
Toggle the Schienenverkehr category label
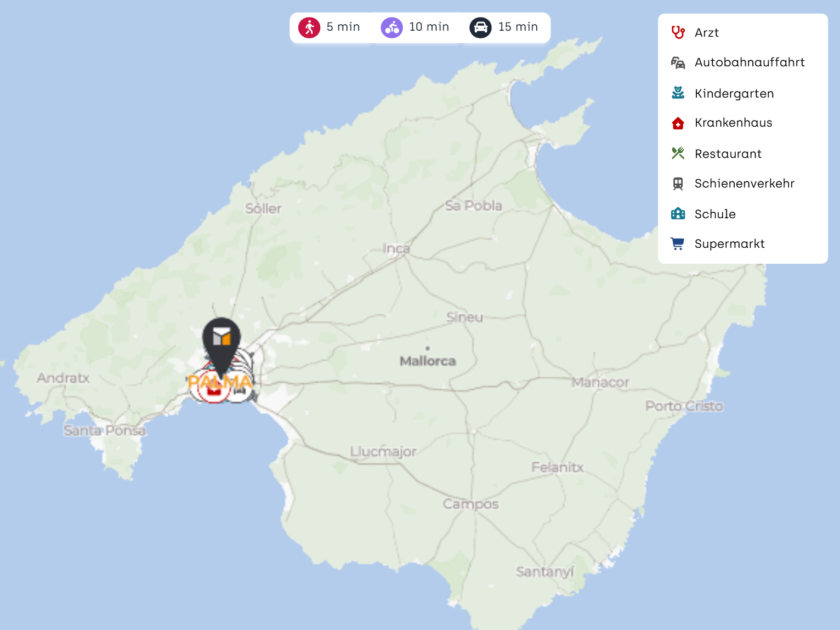744,184
